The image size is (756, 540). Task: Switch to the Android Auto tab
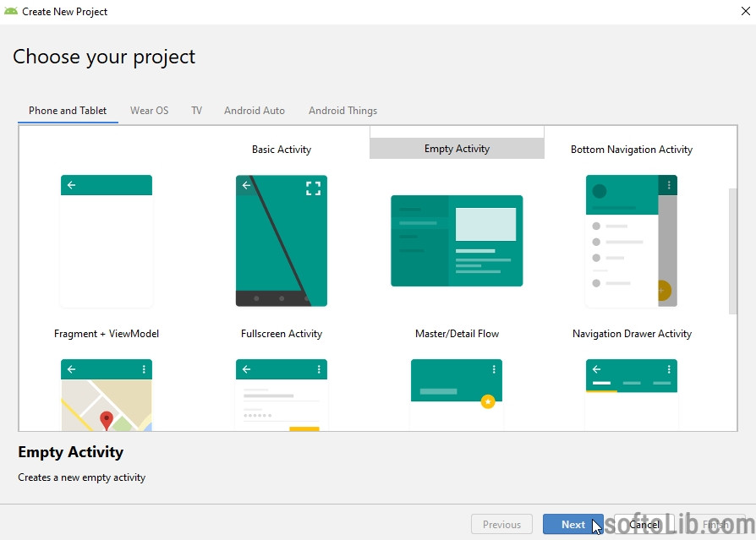point(255,111)
